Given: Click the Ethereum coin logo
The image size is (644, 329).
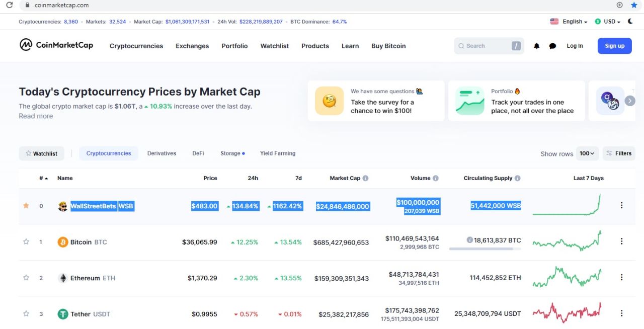Looking at the screenshot, I should tap(63, 278).
